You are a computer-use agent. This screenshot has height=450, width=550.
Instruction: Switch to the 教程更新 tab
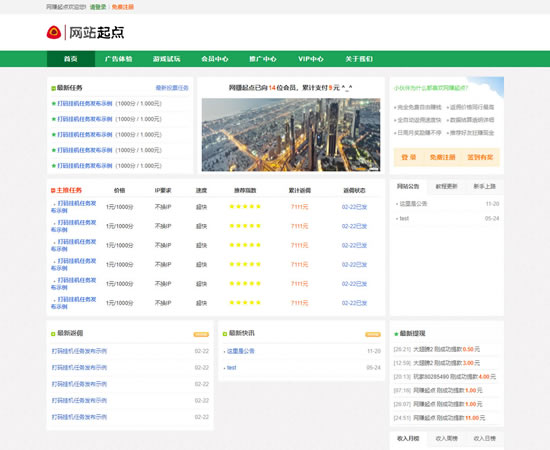(x=447, y=187)
